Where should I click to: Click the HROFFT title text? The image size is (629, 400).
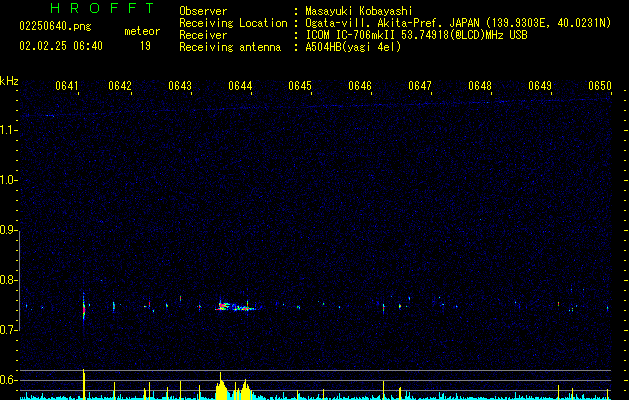(x=103, y=8)
